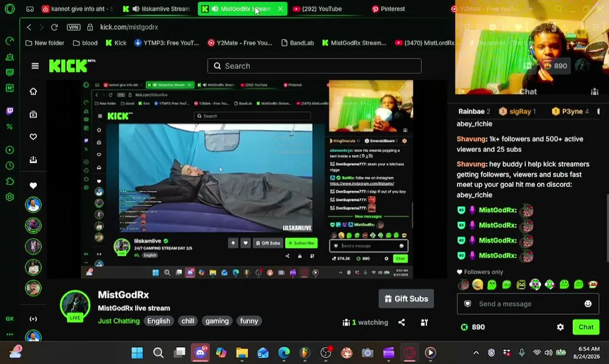
Task: Open volume control in system tray
Action: click(x=549, y=353)
